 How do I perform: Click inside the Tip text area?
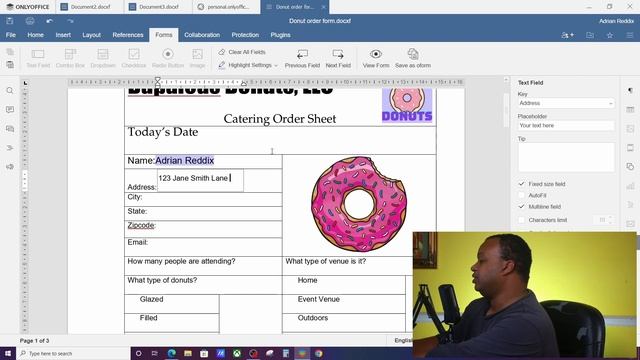point(566,157)
